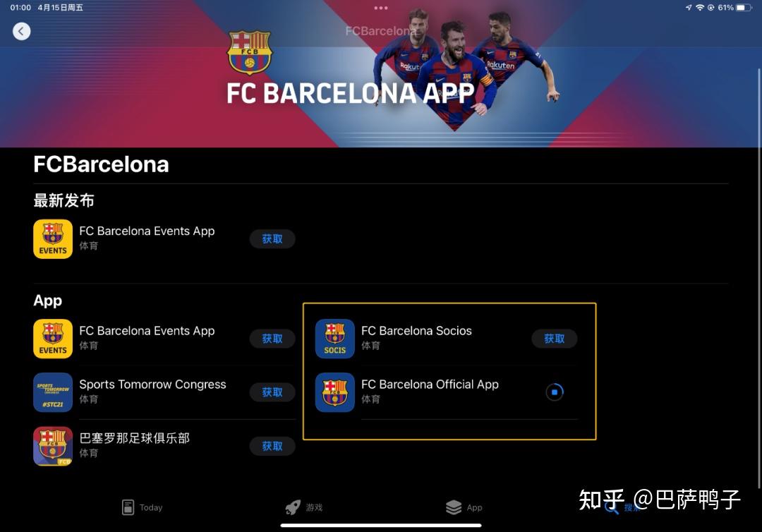Screen dimensions: 762x532
Task: Switch to the Today tab
Action: 142,507
